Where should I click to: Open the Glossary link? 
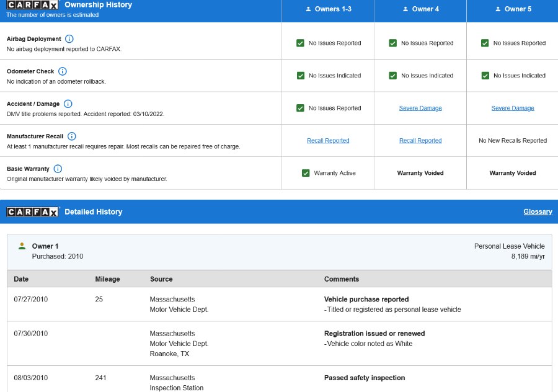[538, 212]
